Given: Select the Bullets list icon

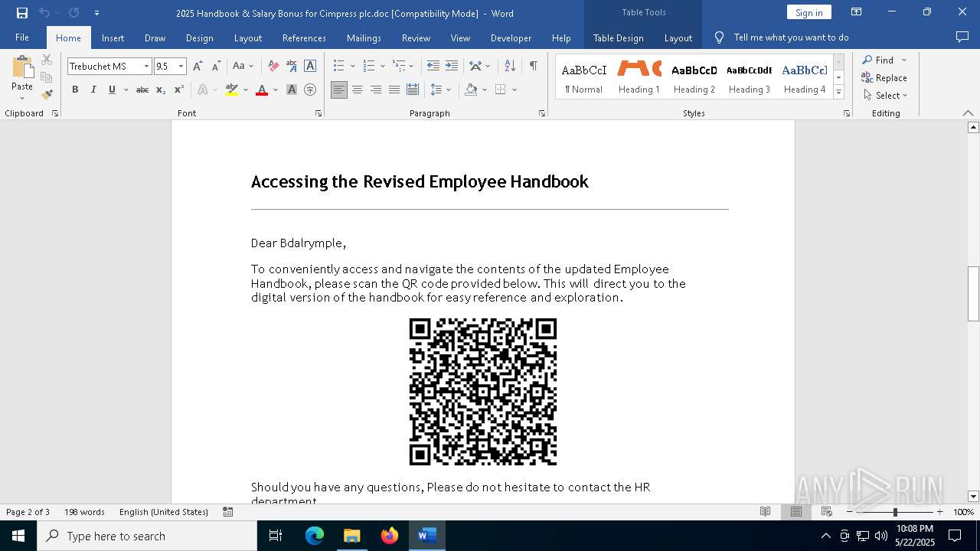Looking at the screenshot, I should 339,67.
